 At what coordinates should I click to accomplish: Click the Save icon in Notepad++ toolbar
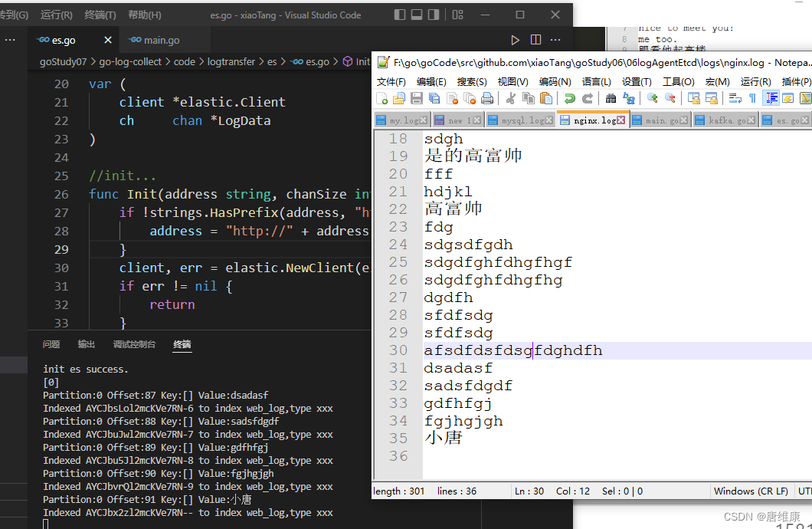(x=417, y=98)
